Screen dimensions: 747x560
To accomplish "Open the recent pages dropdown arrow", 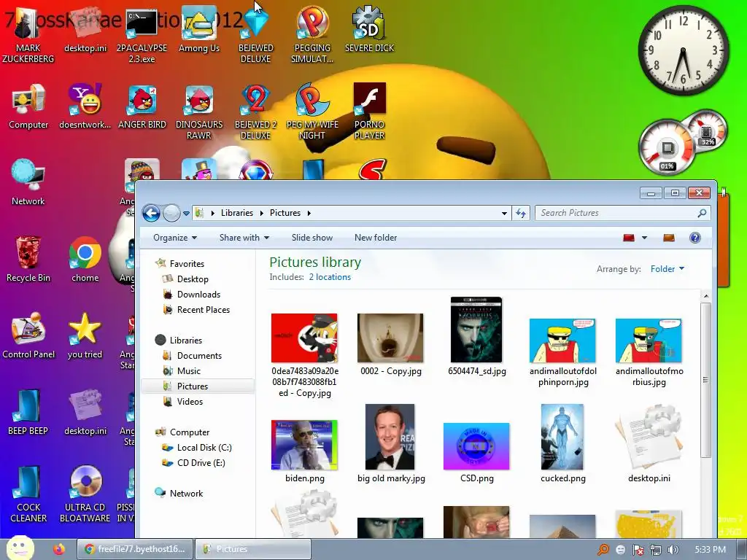I will tap(186, 214).
